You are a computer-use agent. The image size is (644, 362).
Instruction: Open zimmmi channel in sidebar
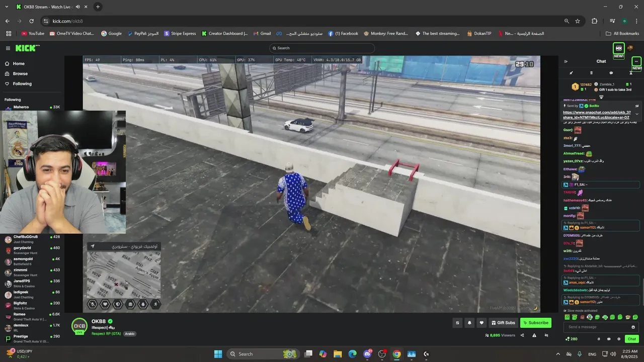tap(32, 272)
